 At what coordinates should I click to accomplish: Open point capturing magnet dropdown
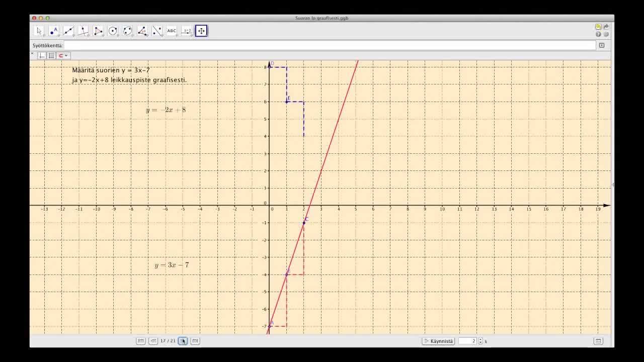pos(63,55)
